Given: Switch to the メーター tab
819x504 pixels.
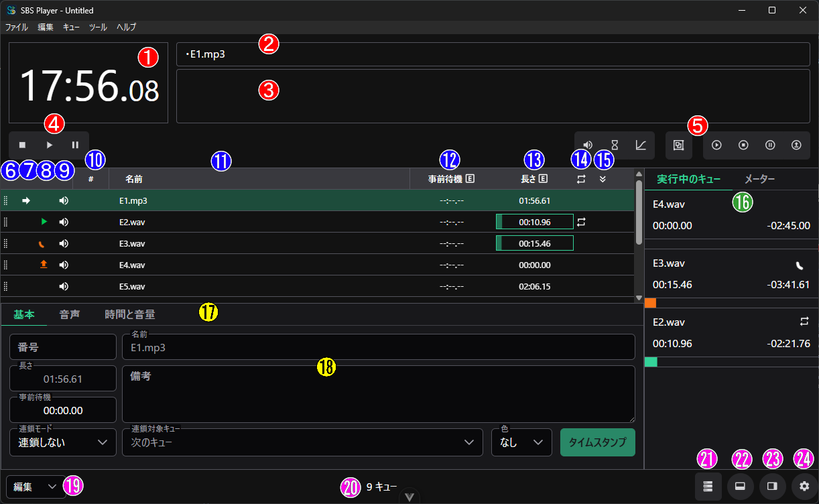Looking at the screenshot, I should (760, 179).
